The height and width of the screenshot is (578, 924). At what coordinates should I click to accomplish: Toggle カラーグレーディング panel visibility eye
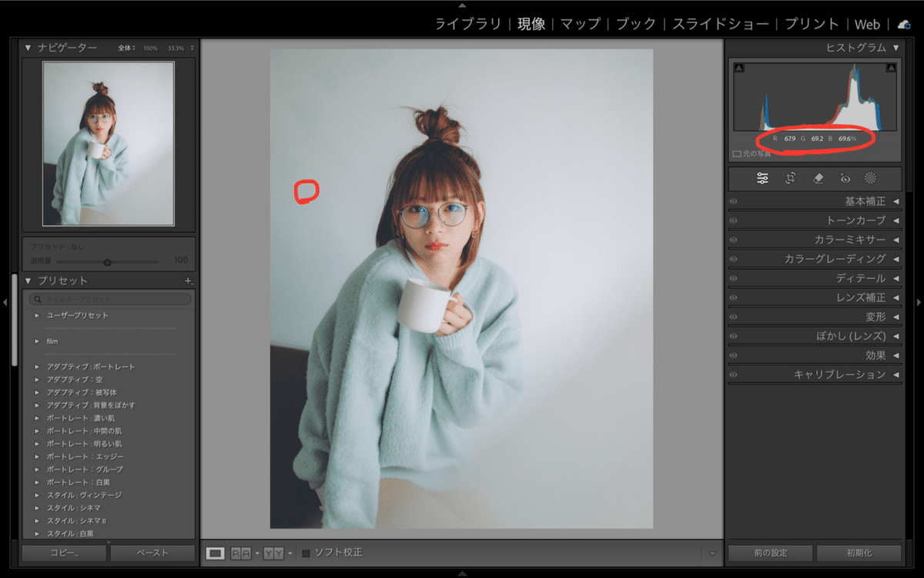733,259
